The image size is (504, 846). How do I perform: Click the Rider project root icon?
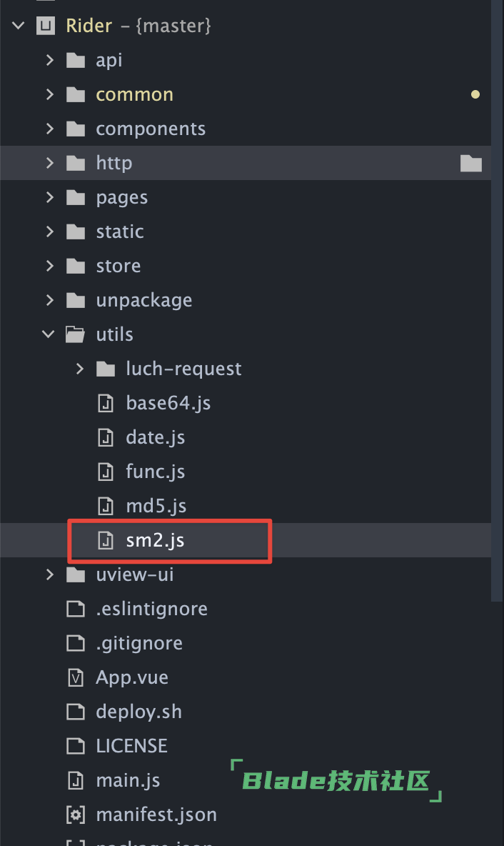[x=45, y=25]
